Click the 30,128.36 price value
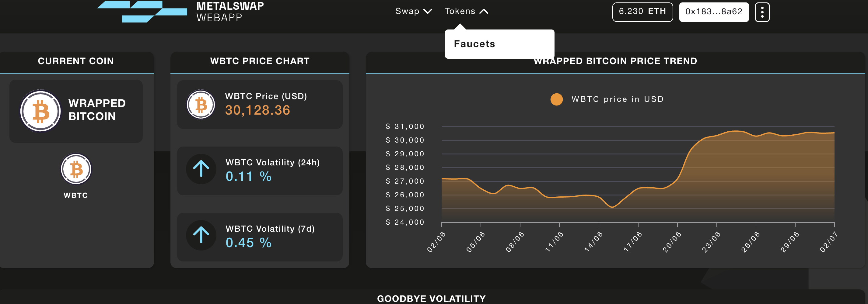Image resolution: width=868 pixels, height=304 pixels. [x=257, y=110]
